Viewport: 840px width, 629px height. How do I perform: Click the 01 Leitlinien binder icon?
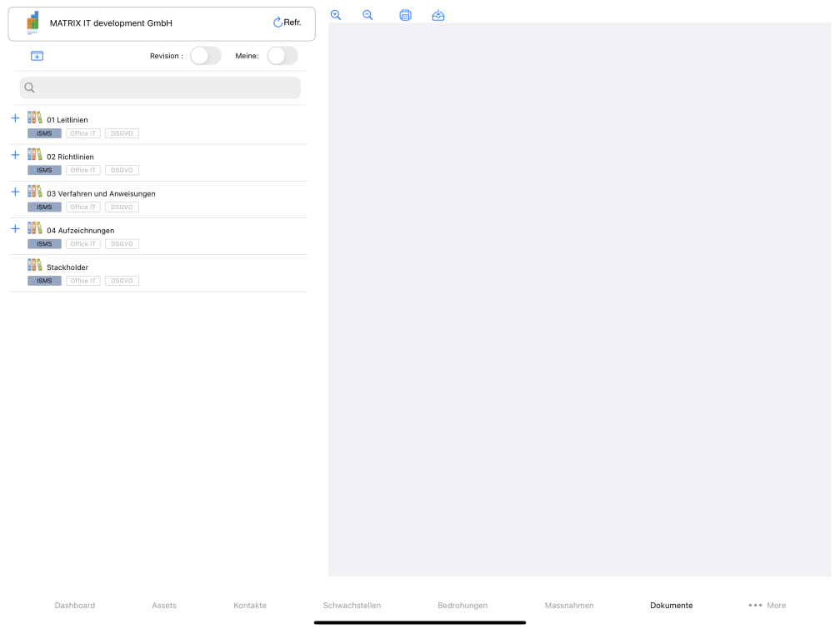coord(35,117)
